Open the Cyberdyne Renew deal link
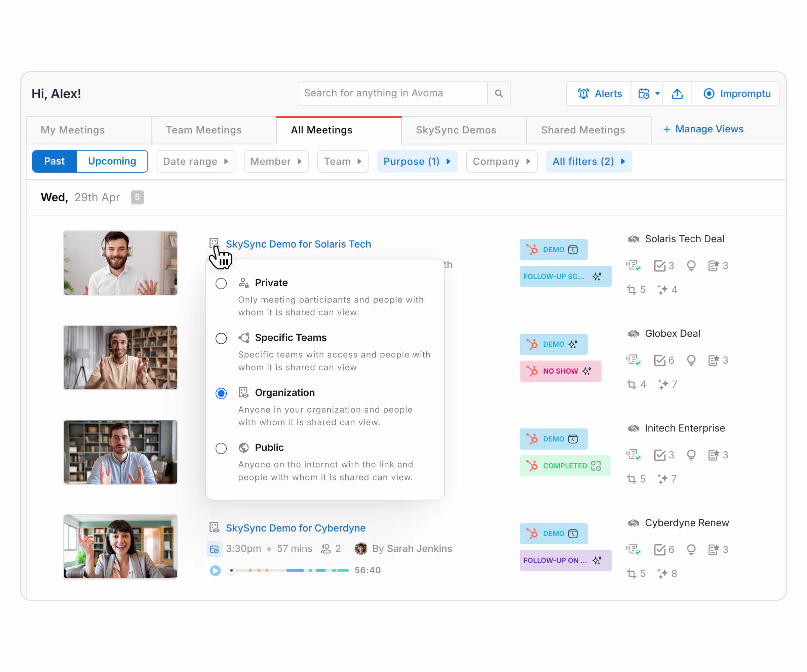 (678, 522)
